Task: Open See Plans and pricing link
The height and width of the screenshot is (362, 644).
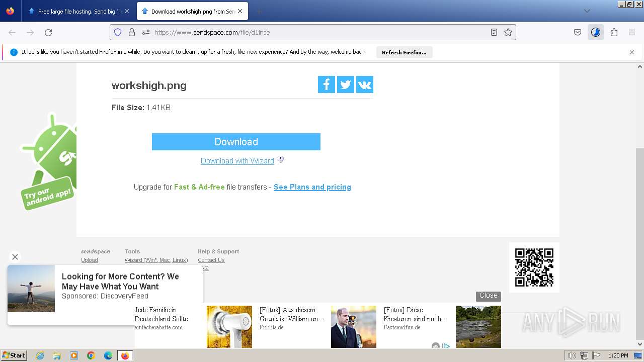Action: [312, 187]
